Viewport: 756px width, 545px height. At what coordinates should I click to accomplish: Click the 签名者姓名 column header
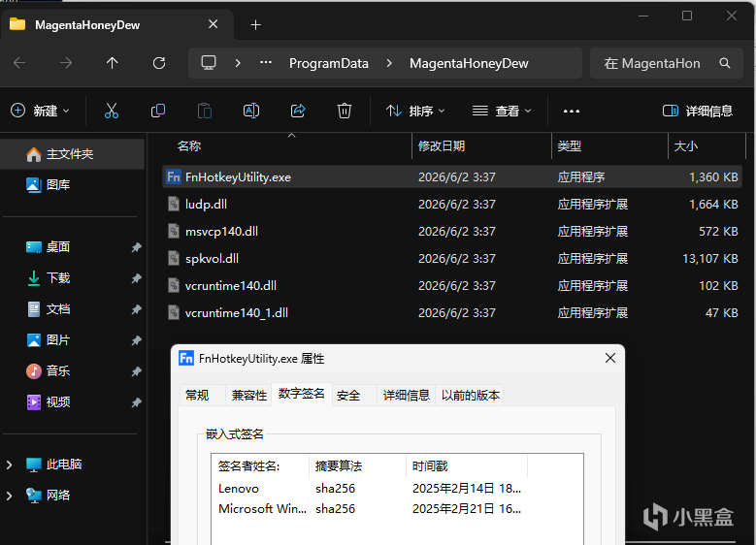click(x=260, y=466)
